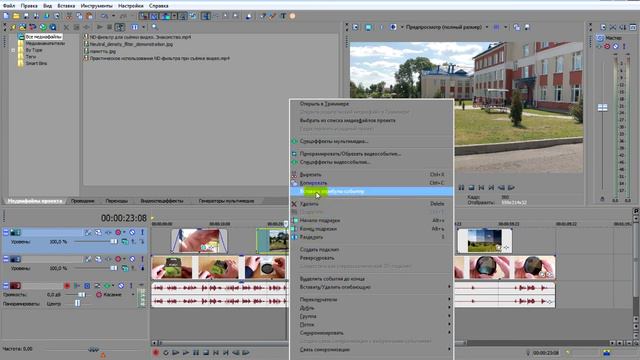Click the audio track pan slider
Screen dimensions: 640x360
(x=77, y=303)
